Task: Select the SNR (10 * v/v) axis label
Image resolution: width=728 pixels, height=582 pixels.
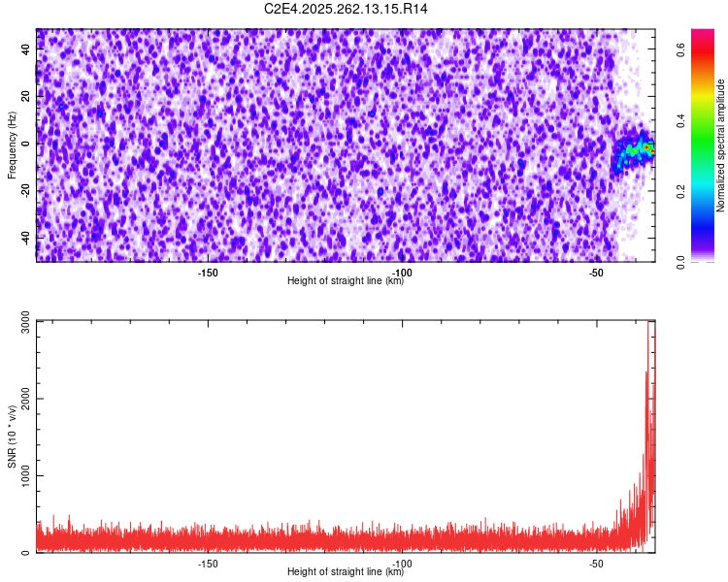Action: [13, 436]
